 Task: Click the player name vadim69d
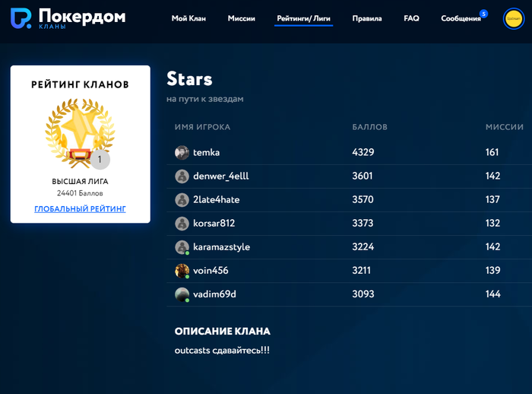pos(214,294)
